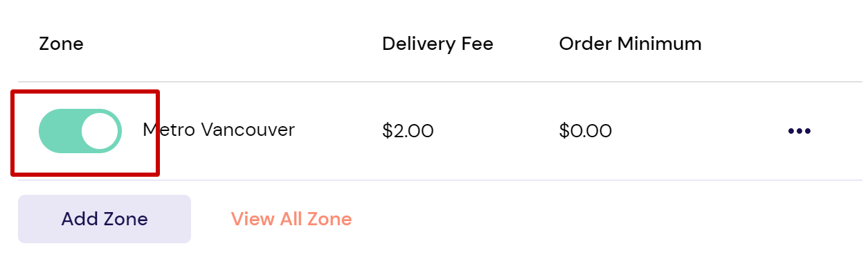Click the horizontal dots icon at row end
Image resolution: width=868 pixels, height=262 pixels.
coord(799,131)
